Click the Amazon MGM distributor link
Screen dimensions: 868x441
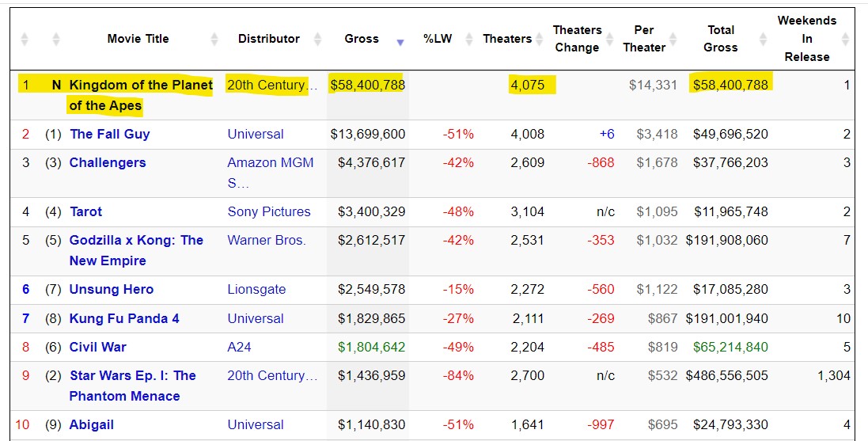click(270, 163)
